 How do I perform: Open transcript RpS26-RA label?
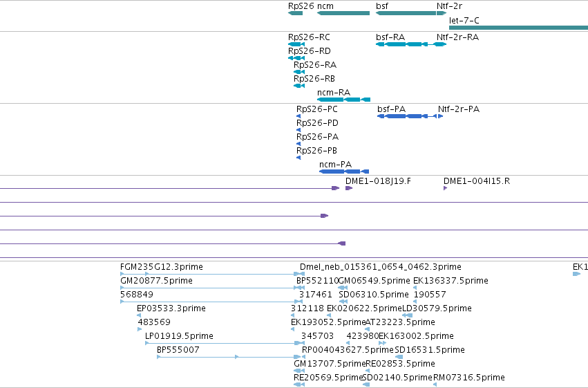[x=315, y=65]
